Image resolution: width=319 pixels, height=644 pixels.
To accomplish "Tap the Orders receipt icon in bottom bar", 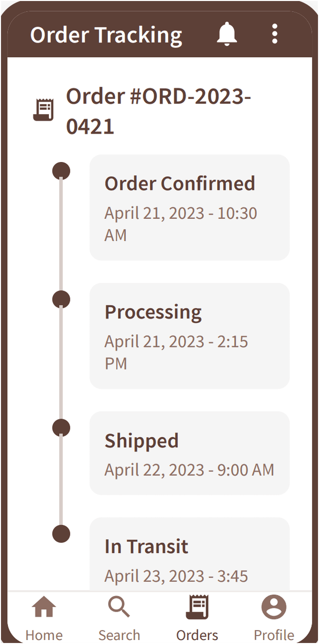I will [197, 608].
